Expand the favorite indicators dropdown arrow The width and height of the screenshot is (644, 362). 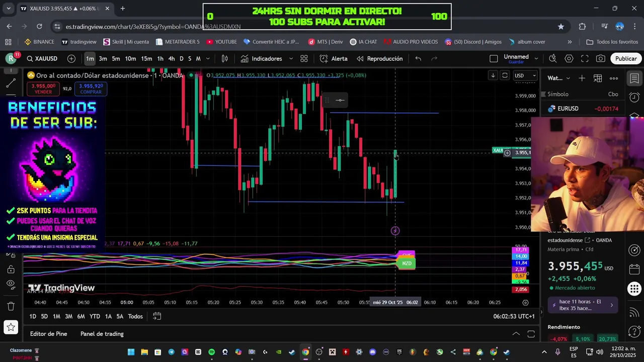coord(291,59)
